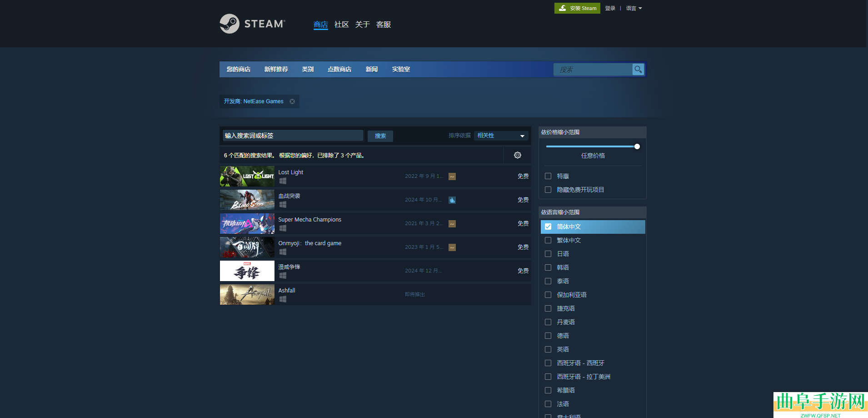This screenshot has width=868, height=418.
Task: Click review icon for Super Mecha Champions
Action: tap(452, 224)
